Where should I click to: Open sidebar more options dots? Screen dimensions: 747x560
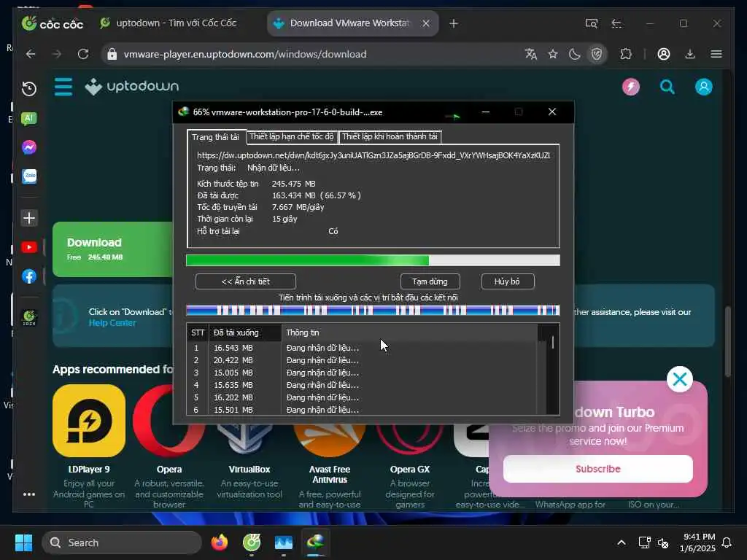click(x=29, y=494)
